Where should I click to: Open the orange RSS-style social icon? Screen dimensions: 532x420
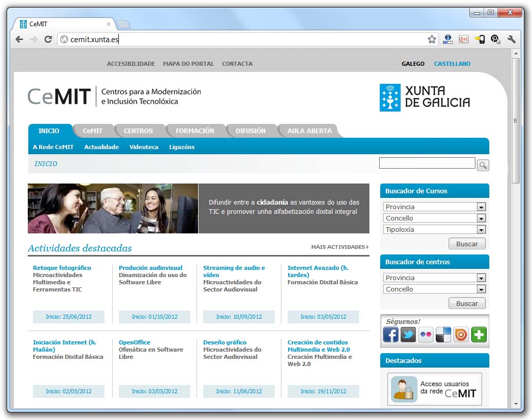tap(461, 335)
